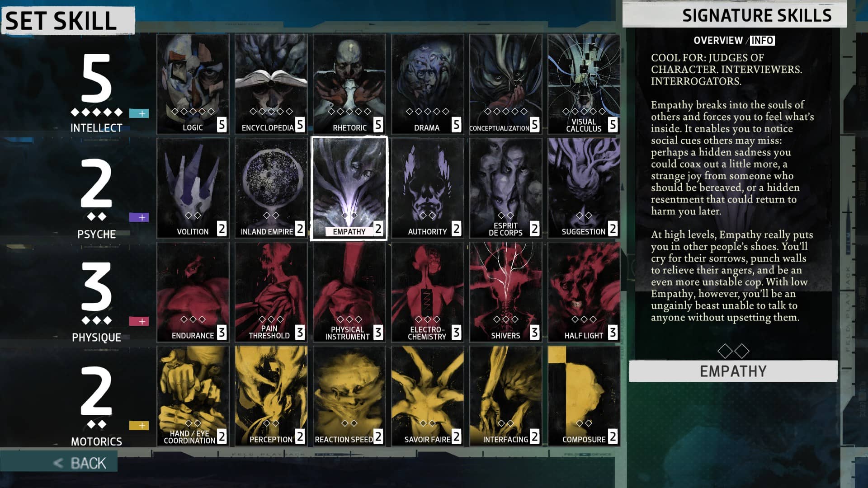
Task: Add a point with Intellect plus button
Action: coord(139,113)
